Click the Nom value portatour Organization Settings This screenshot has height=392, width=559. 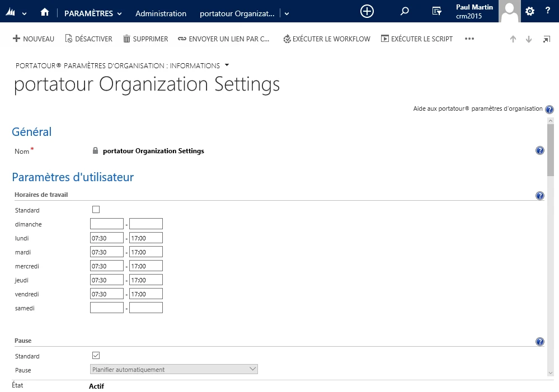(154, 151)
